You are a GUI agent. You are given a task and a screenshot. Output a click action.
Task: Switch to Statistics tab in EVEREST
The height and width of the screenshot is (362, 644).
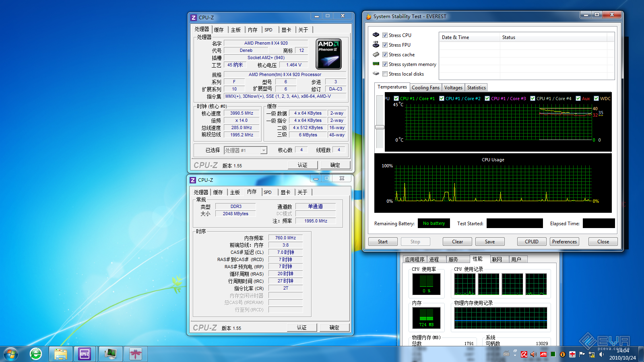pos(476,88)
